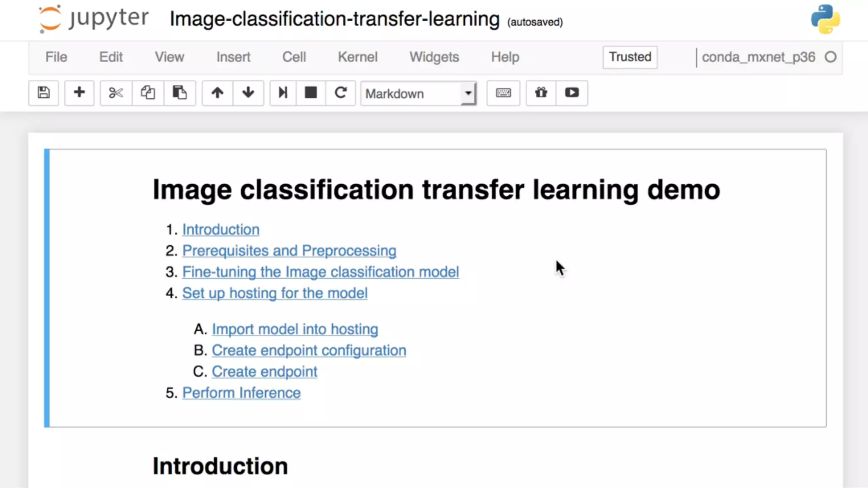The height and width of the screenshot is (488, 868).
Task: Restart the kernel icon
Action: [x=341, y=93]
